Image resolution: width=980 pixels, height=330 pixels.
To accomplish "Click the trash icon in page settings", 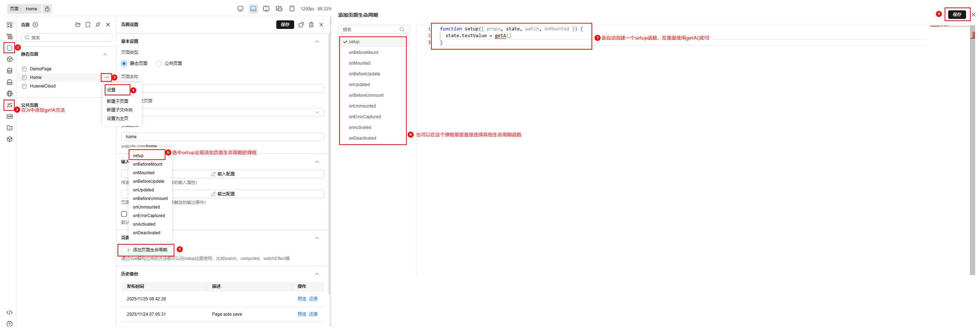I will click(311, 25).
